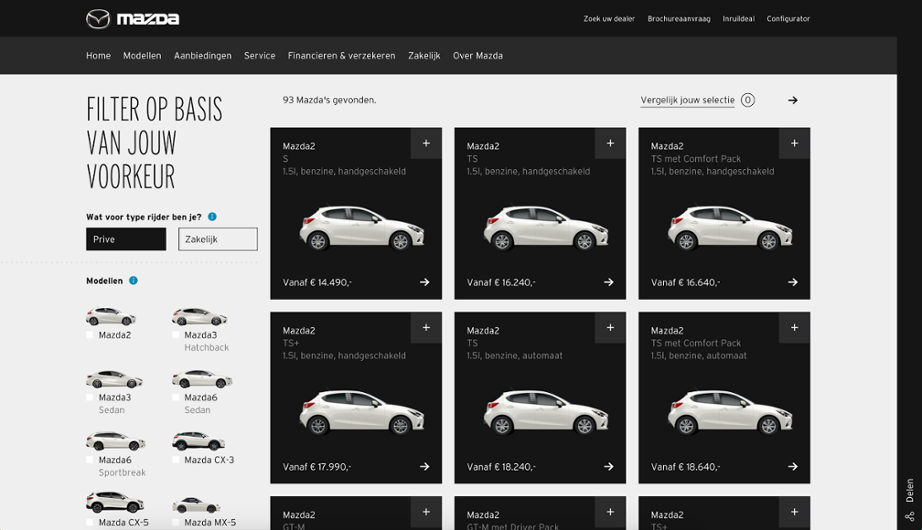Add Mazda2 S to comparison with plus icon

426,143
